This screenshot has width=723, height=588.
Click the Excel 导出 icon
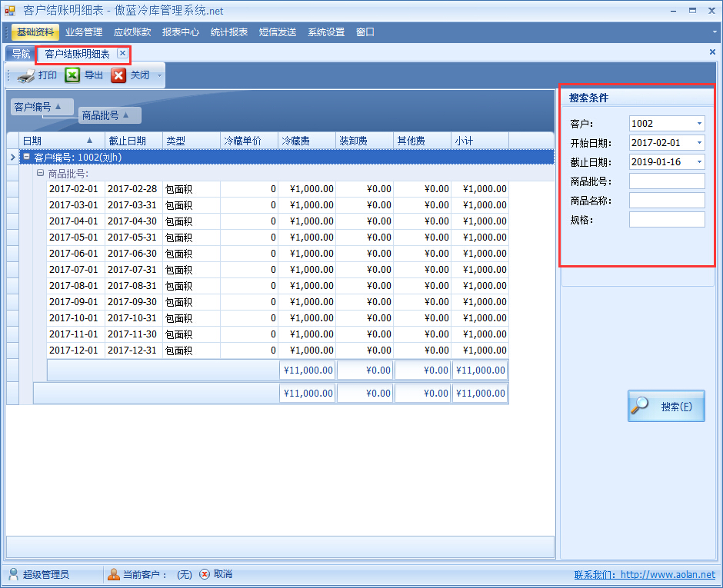72,75
